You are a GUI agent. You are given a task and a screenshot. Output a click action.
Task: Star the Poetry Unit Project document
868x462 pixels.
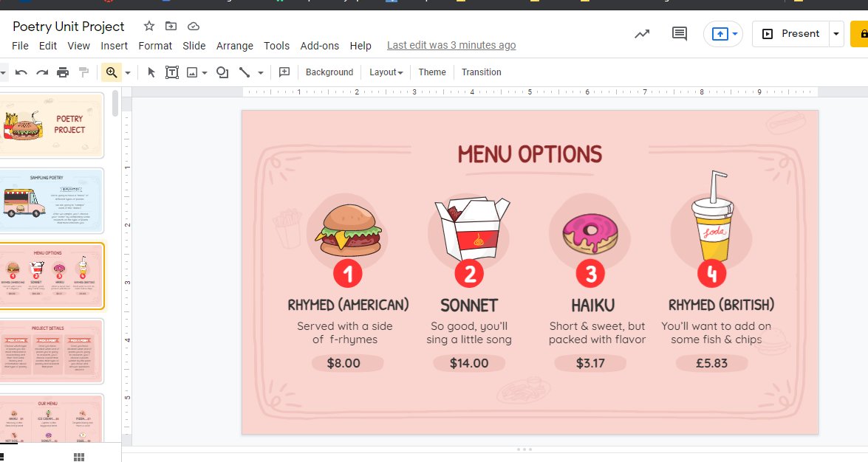149,26
